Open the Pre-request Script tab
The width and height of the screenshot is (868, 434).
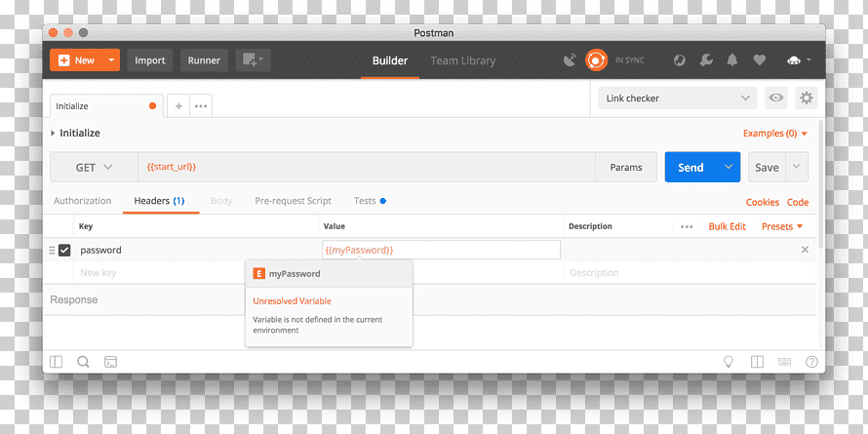(293, 201)
